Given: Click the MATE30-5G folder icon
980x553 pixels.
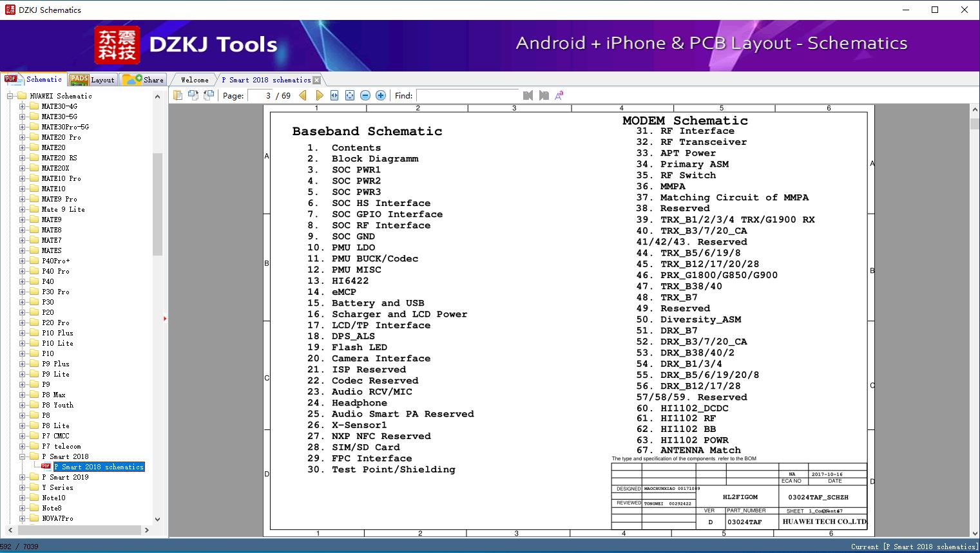Looking at the screenshot, I should coord(34,117).
